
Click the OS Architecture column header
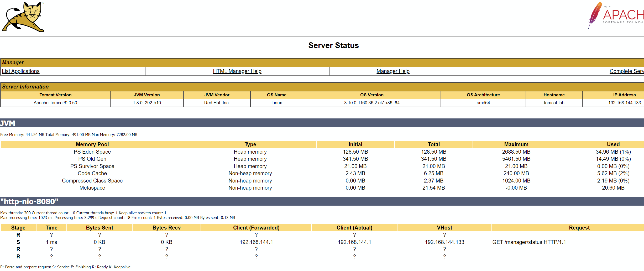[483, 95]
